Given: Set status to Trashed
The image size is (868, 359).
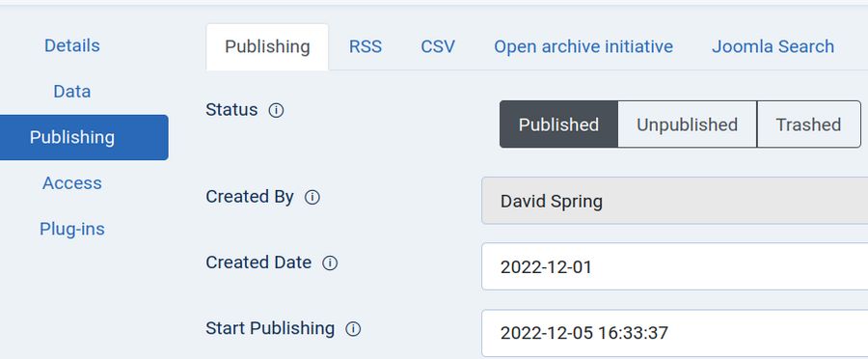Looking at the screenshot, I should click(809, 124).
